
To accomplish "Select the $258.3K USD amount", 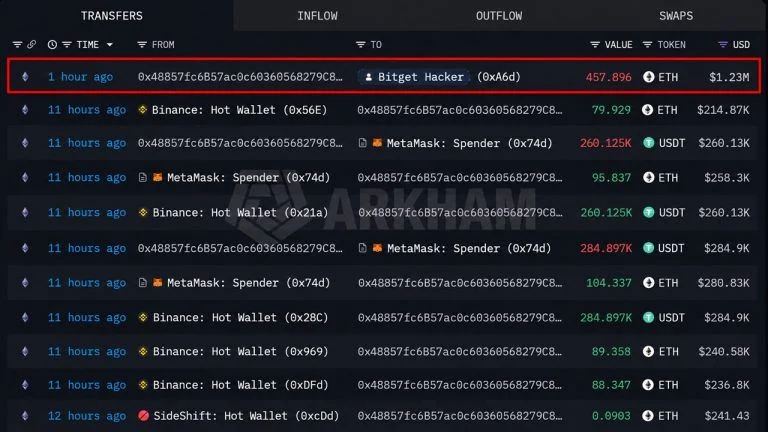I will [x=727, y=177].
